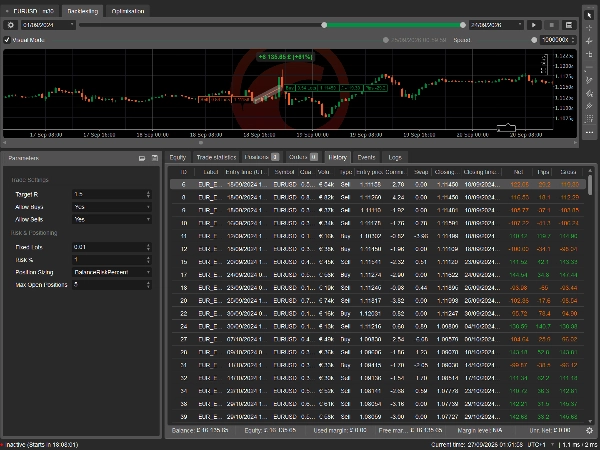Open the EURUSD m30 instance tab
The width and height of the screenshot is (600, 450).
click(31, 11)
